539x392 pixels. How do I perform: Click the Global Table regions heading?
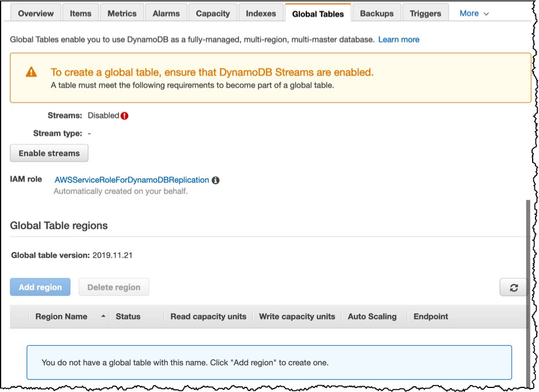pos(59,225)
